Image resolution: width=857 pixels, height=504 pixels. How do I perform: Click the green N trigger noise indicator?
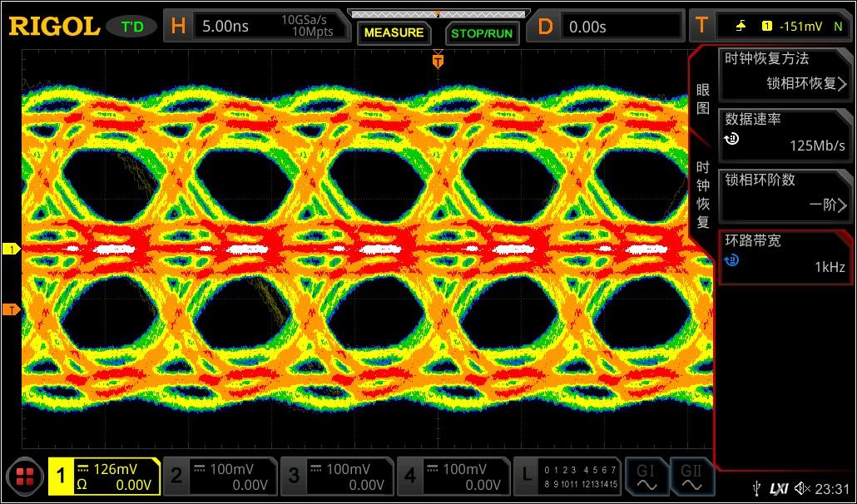pyautogui.click(x=838, y=27)
